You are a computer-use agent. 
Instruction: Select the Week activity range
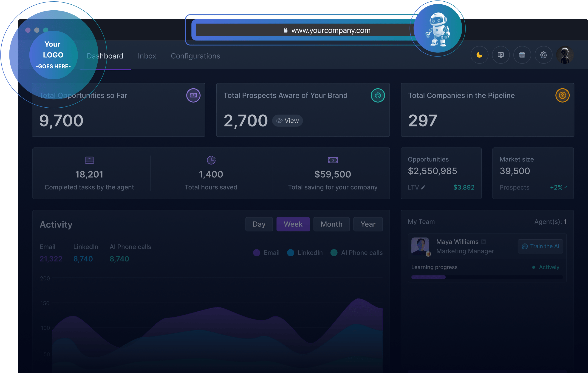(293, 224)
